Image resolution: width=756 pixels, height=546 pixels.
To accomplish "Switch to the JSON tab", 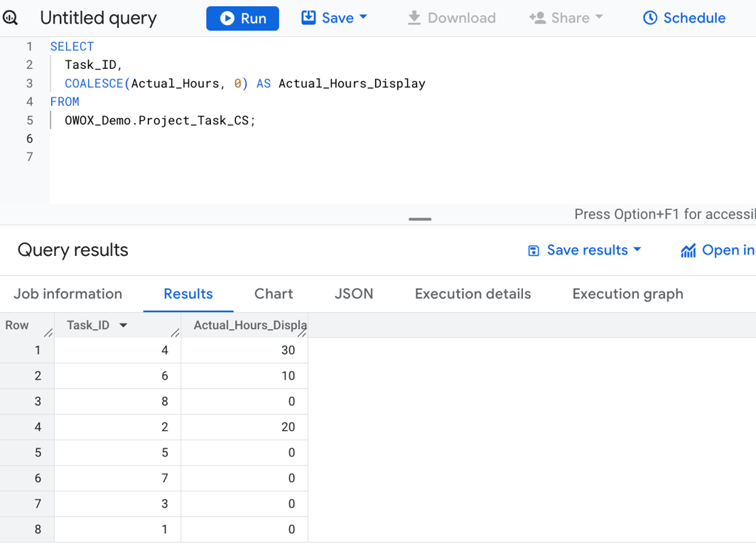I will [354, 294].
